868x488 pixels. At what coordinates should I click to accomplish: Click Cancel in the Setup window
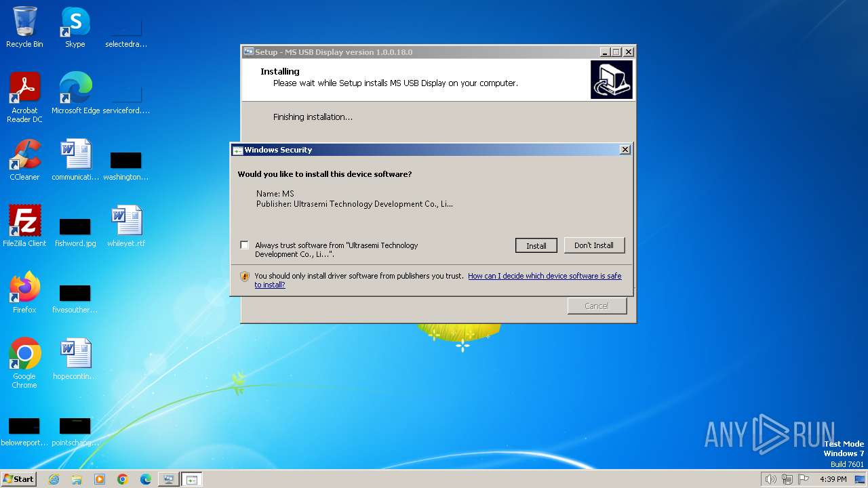pos(597,306)
